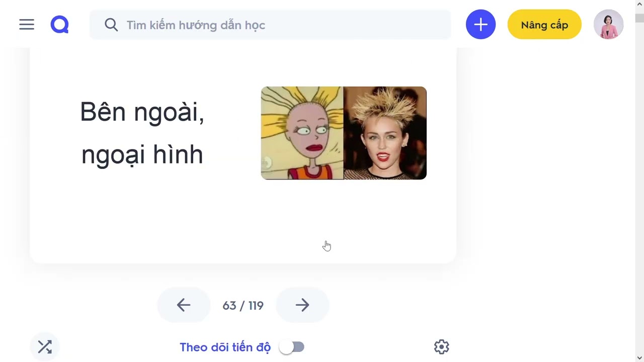
Task: Focus the 'Tìm kiếm hướng dẫn học' search field
Action: (270, 25)
